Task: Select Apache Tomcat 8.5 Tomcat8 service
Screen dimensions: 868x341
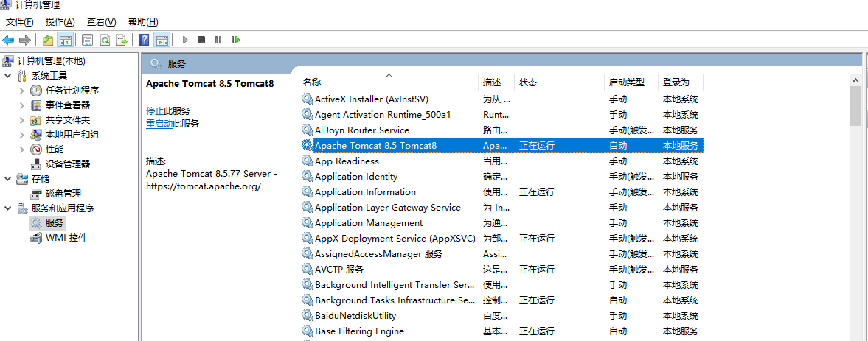Action: click(501, 146)
